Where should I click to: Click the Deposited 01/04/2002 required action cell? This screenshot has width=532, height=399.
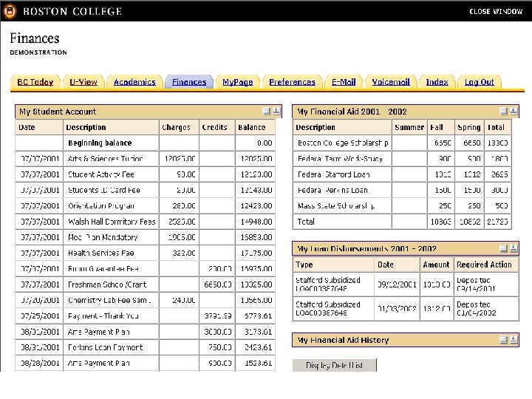[486, 309]
